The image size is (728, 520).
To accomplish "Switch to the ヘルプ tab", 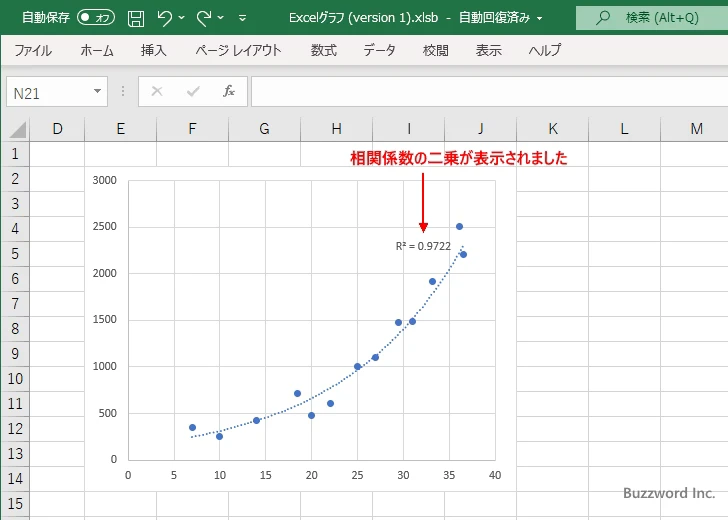I will pyautogui.click(x=545, y=50).
